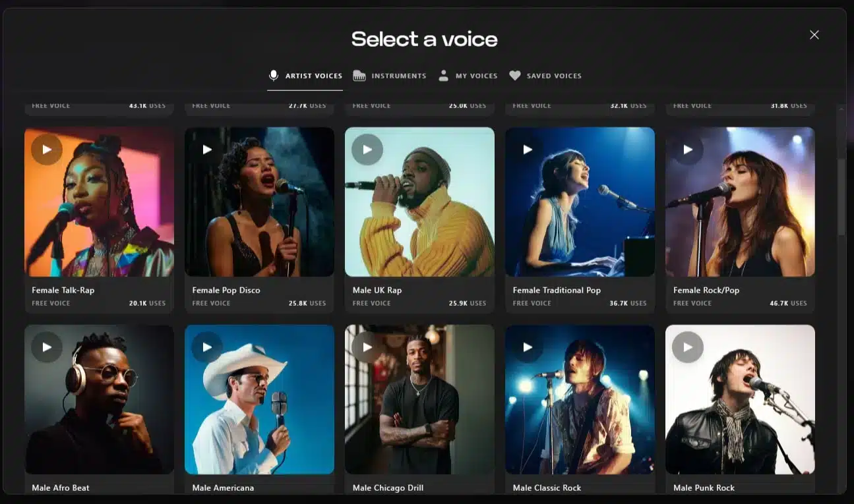Viewport: 854px width, 504px height.
Task: Click FREE VOICE under Male UK Rap
Action: tap(371, 304)
